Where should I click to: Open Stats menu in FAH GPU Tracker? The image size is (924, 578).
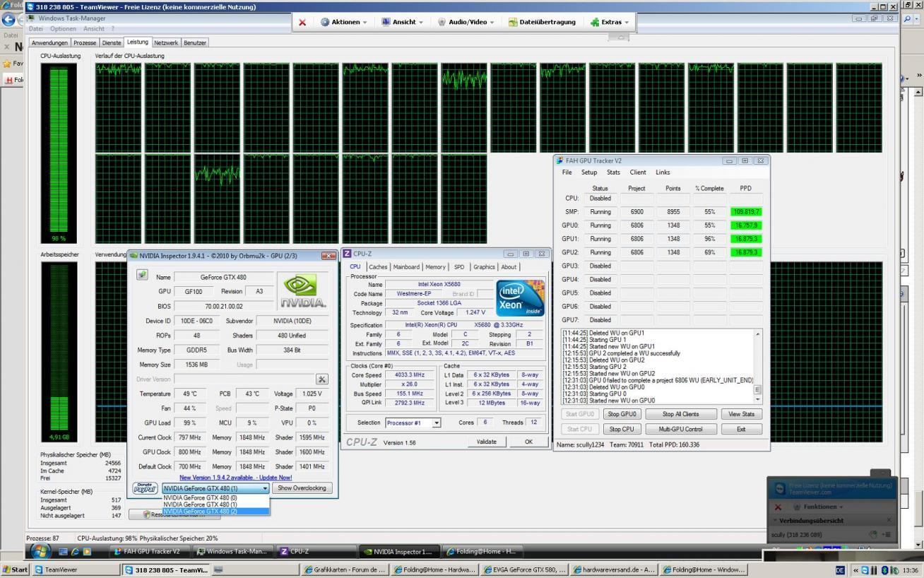613,172
